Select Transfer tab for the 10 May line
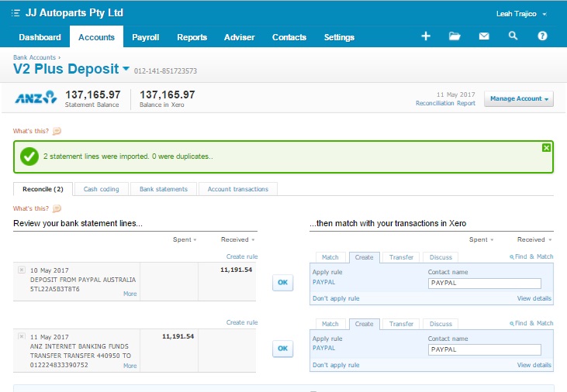This screenshot has height=392, width=567. pyautogui.click(x=401, y=257)
